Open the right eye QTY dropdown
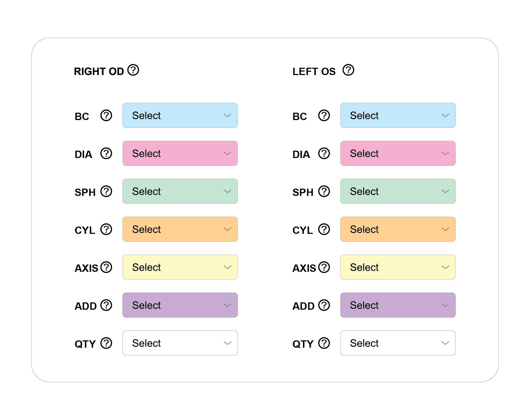Image resolution: width=530 pixels, height=420 pixels. (x=180, y=343)
